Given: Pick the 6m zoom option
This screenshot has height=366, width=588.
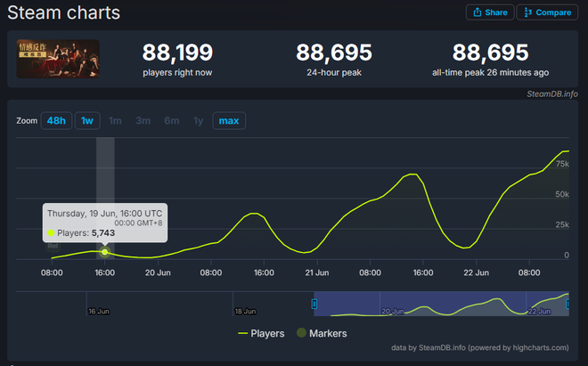Looking at the screenshot, I should tap(172, 121).
